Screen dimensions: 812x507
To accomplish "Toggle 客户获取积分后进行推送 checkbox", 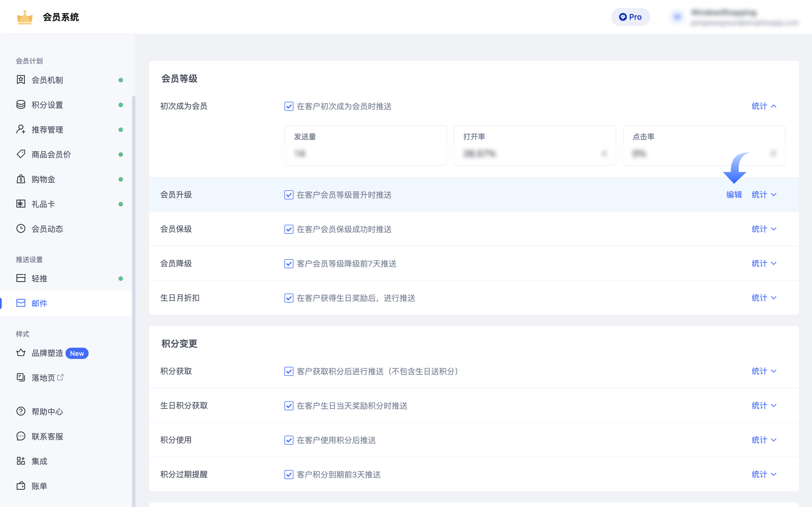I will [x=289, y=372].
